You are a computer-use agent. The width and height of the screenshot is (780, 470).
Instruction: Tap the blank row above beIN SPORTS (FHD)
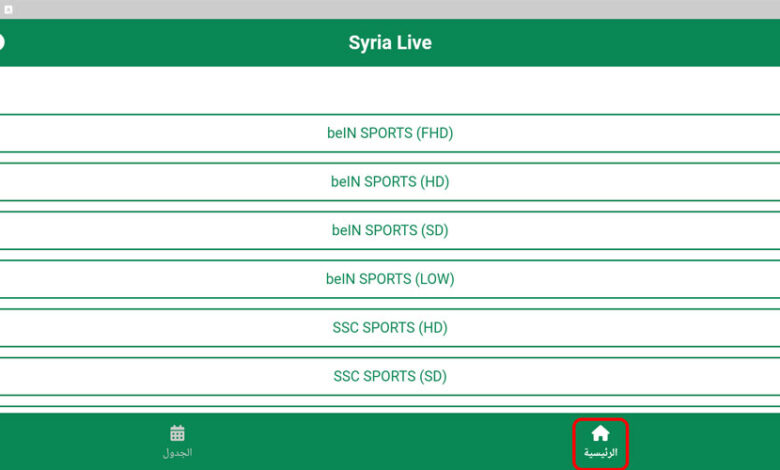coord(390,91)
